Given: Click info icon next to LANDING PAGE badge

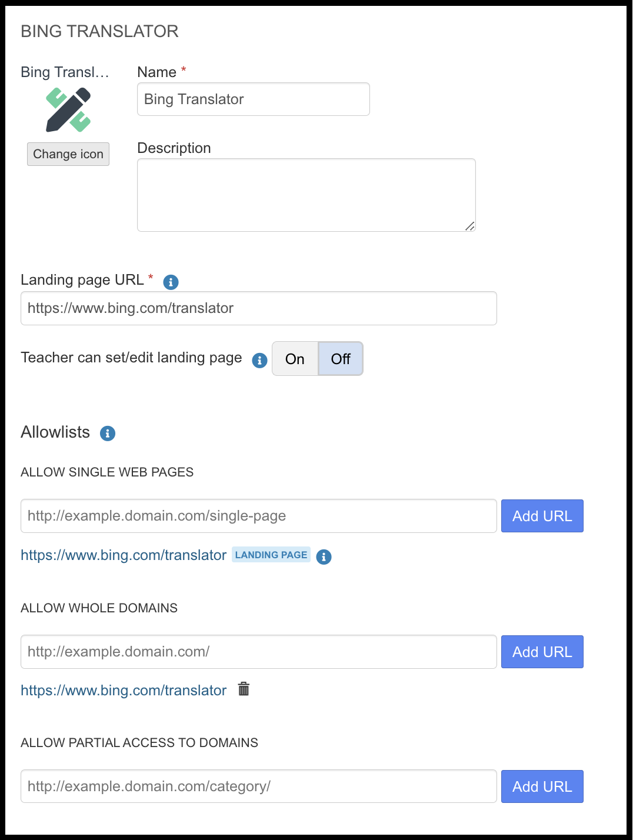Looking at the screenshot, I should [324, 556].
